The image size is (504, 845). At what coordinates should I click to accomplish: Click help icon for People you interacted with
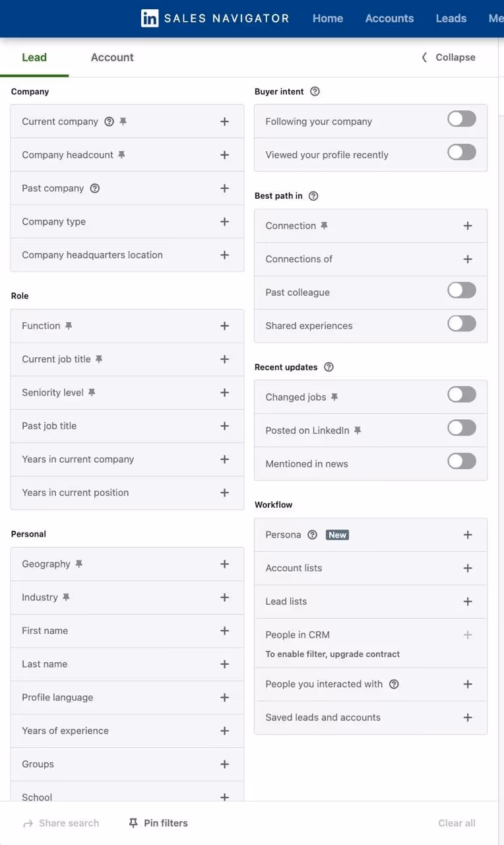click(x=394, y=684)
